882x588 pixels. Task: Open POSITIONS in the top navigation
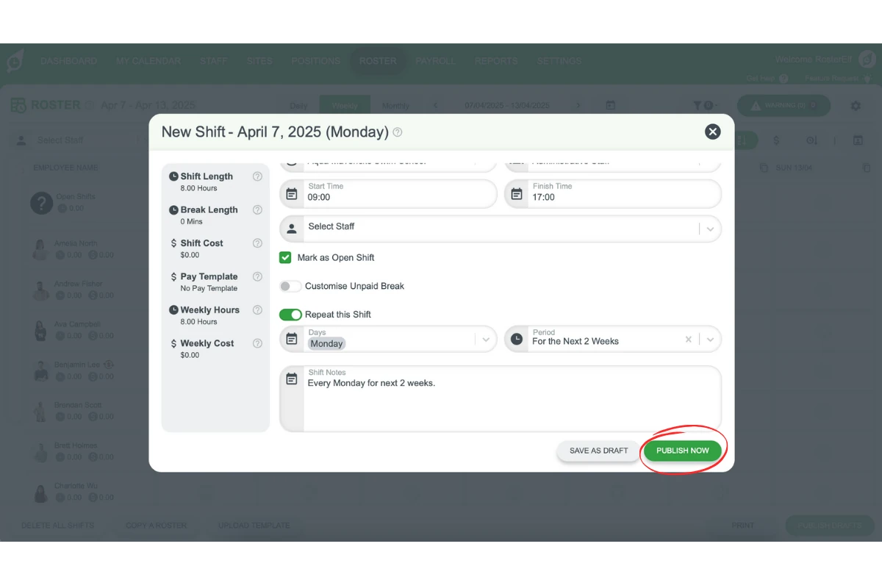point(316,61)
